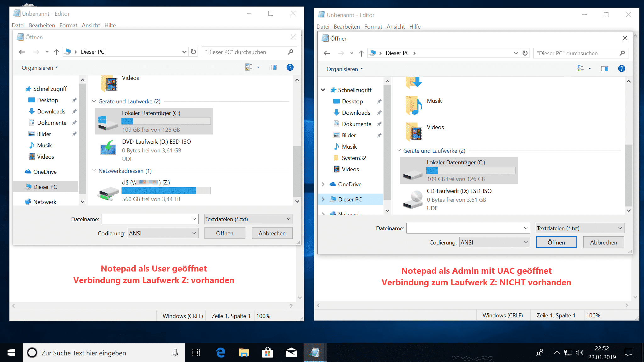Open Action Center notifications icon
The height and width of the screenshot is (362, 644).
[x=629, y=353]
